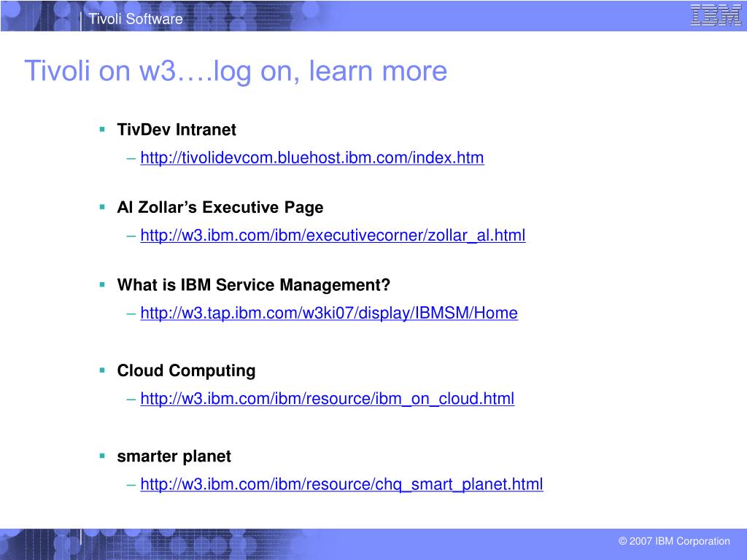
Task: Open the ibm_on_cloud.html resource link
Action: pyautogui.click(x=328, y=399)
